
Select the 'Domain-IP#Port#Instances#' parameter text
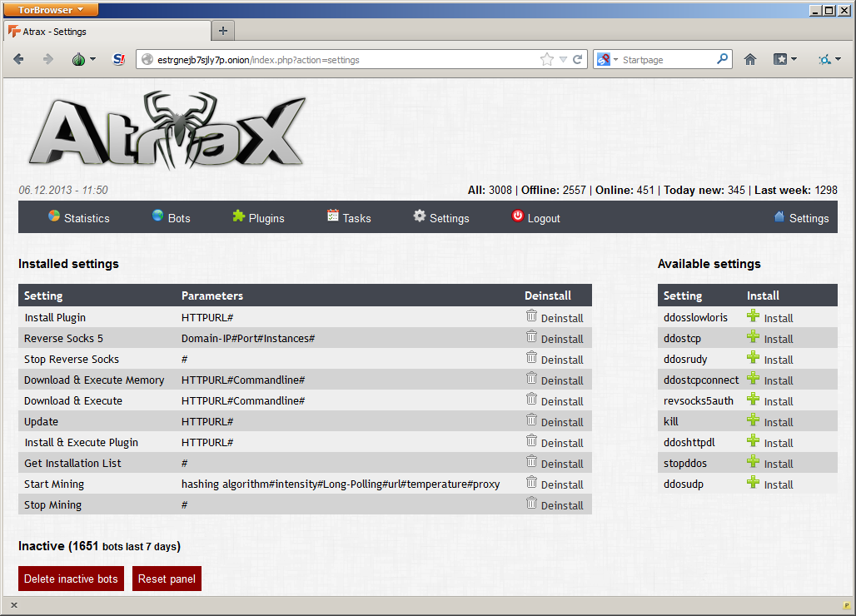pyautogui.click(x=248, y=338)
